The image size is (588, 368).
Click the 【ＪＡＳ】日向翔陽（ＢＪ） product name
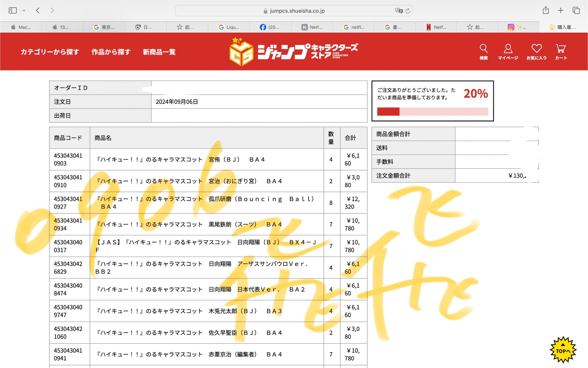tap(206, 246)
